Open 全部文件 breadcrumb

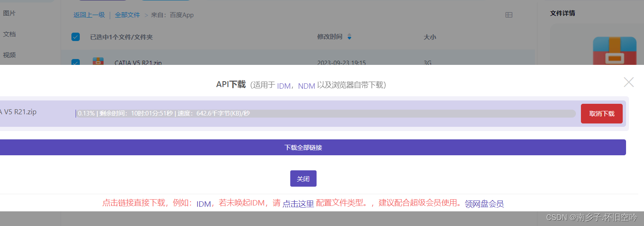coord(127,15)
